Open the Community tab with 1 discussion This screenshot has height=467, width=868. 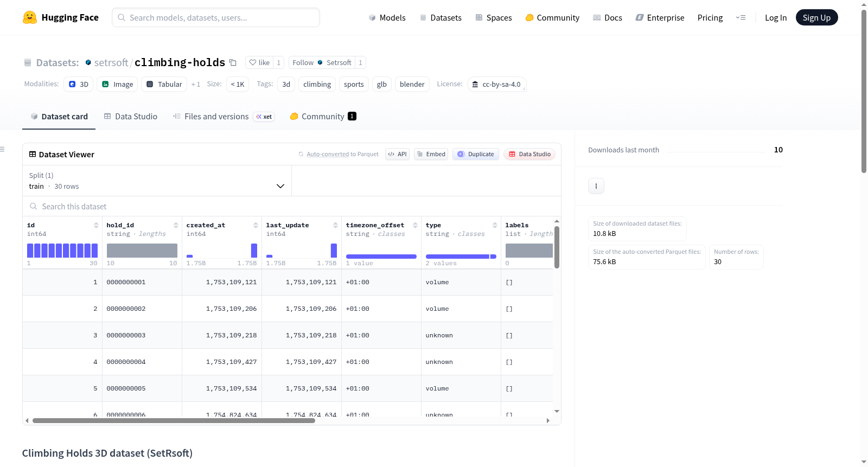323,117
